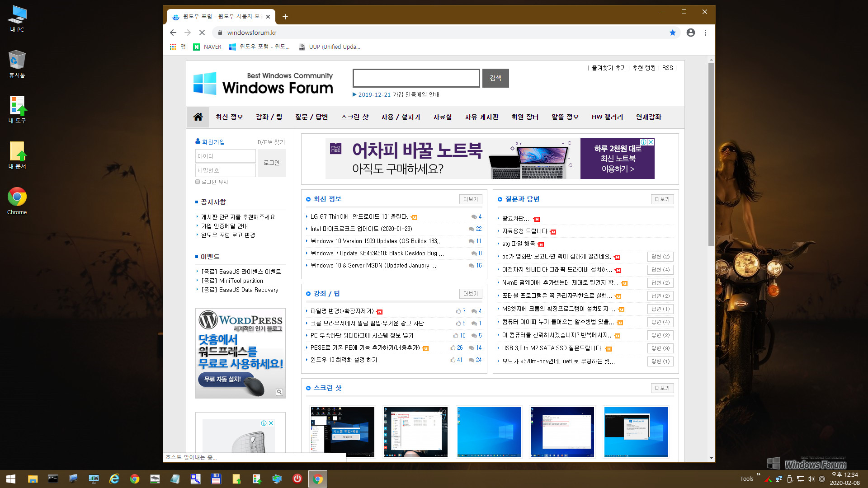This screenshot has height=488, width=868.
Task: Click 더보기 in the 스크린 샷 section
Action: pyautogui.click(x=662, y=388)
